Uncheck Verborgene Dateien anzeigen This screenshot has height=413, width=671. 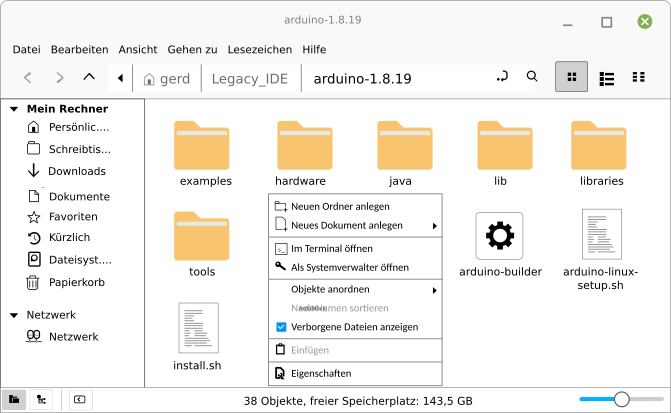click(281, 327)
